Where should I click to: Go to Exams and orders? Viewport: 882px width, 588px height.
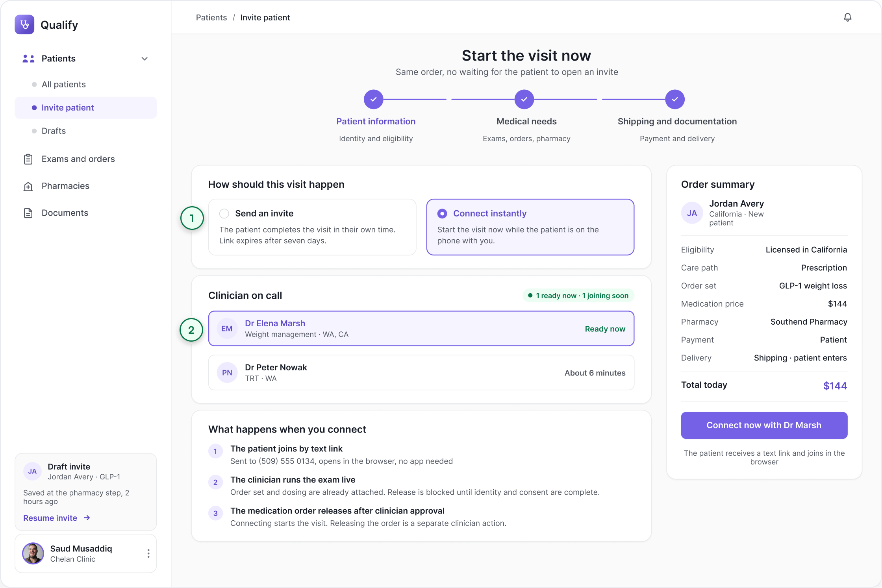point(78,159)
